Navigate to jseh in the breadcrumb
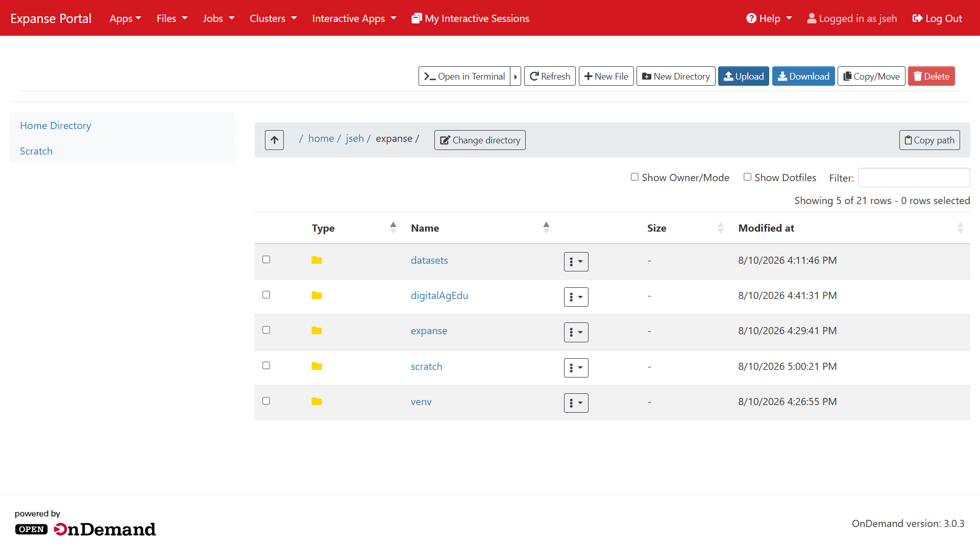 pyautogui.click(x=355, y=138)
